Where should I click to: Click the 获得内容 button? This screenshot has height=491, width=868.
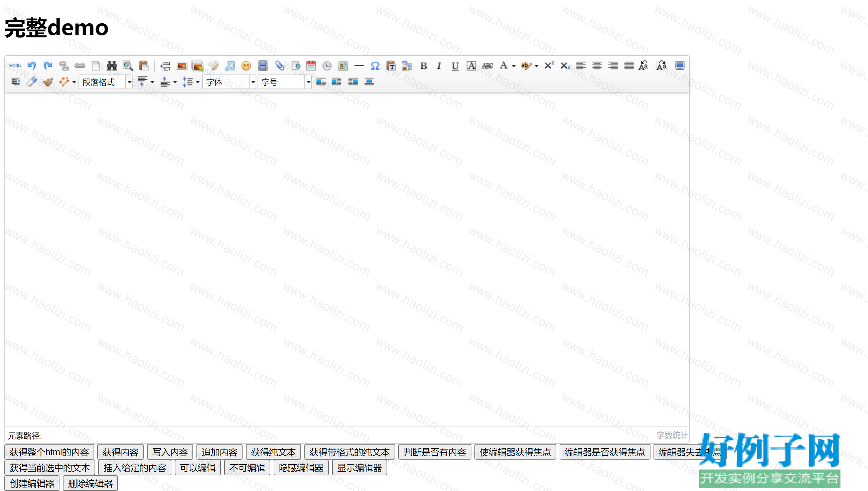[120, 452]
